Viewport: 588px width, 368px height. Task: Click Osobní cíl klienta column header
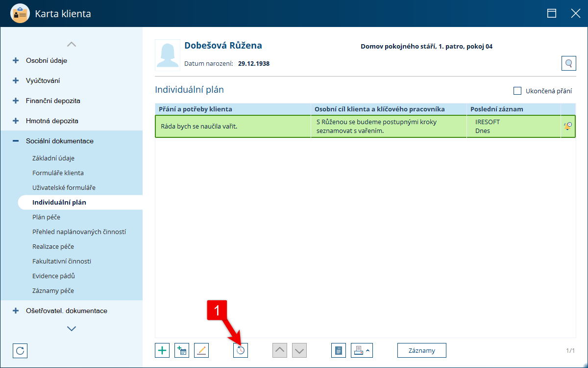389,109
